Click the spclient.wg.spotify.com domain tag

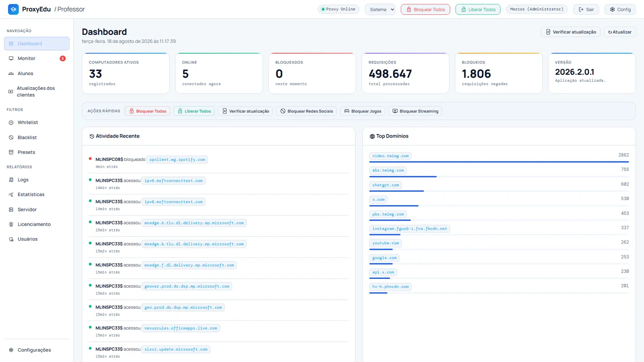177,160
